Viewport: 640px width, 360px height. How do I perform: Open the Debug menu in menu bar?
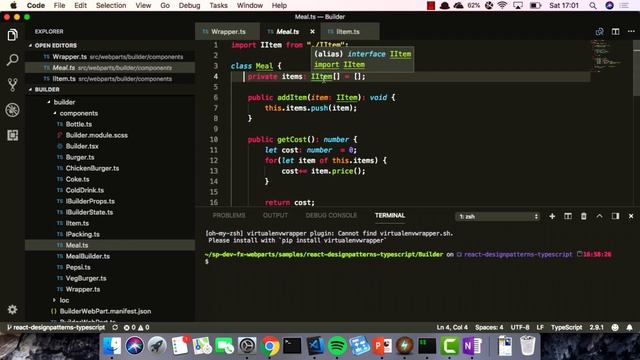click(x=189, y=5)
